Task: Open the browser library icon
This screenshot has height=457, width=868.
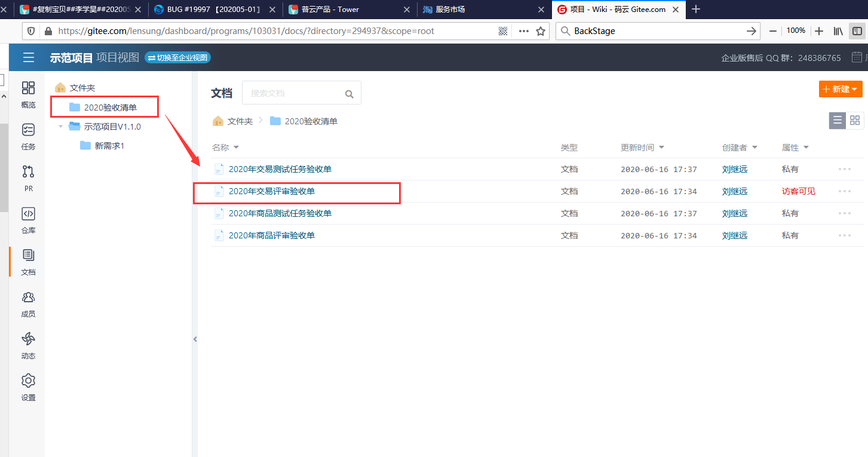Action: tap(838, 31)
